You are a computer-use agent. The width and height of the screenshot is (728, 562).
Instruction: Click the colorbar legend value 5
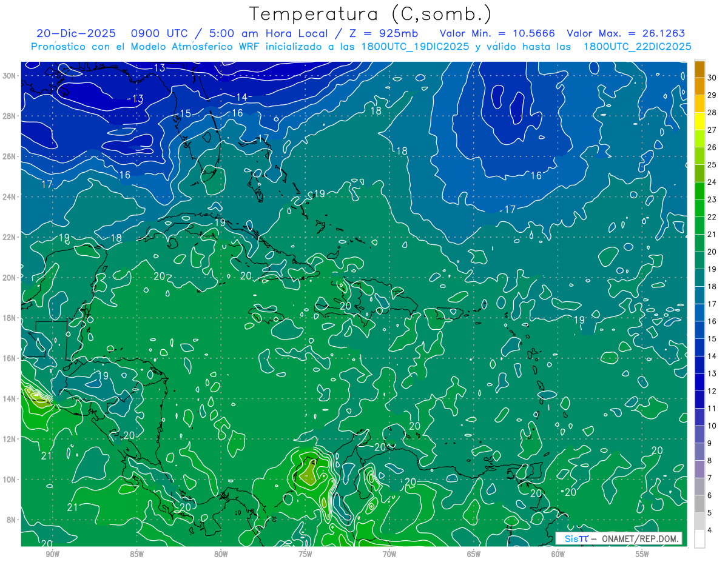coord(709,513)
